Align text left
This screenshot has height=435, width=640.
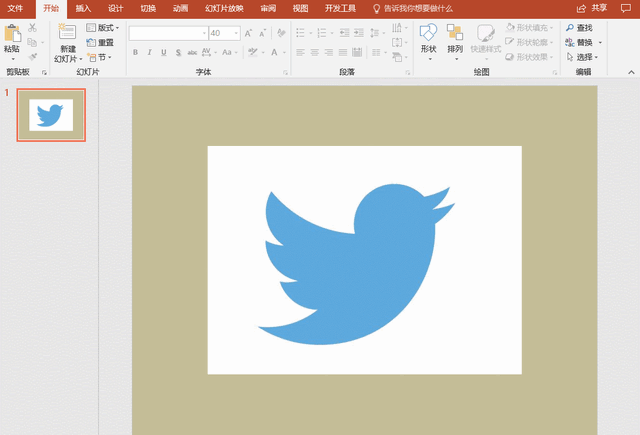coord(300,52)
